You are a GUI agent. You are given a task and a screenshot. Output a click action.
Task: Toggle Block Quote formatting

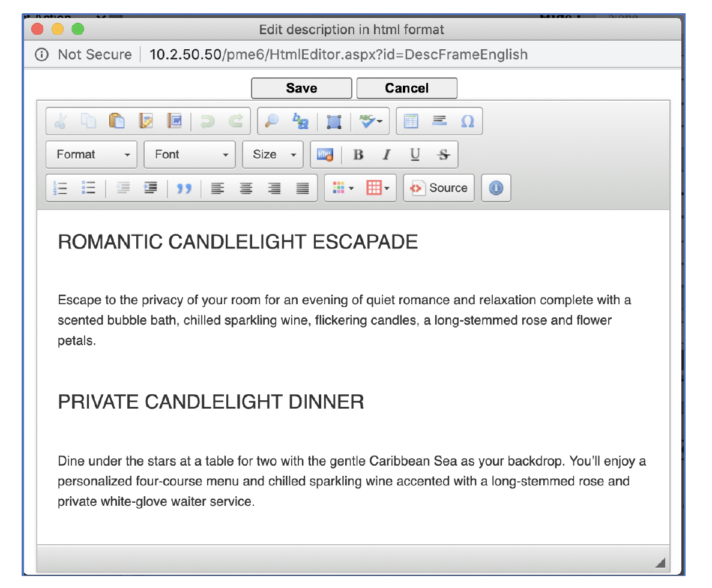184,188
